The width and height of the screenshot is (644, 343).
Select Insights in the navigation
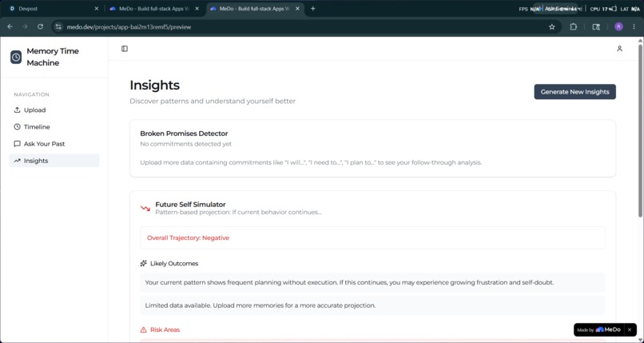54,161
